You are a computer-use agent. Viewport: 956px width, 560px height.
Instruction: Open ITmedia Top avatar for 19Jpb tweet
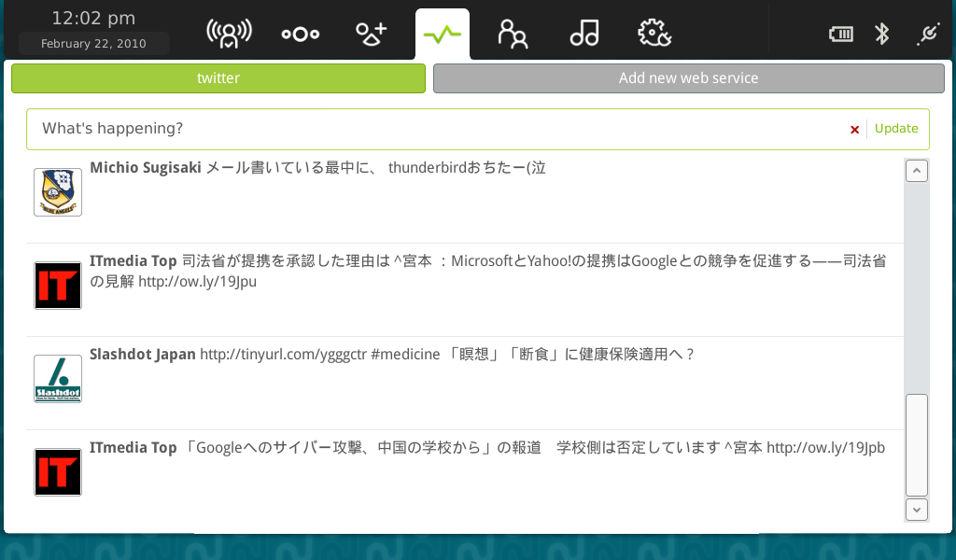pyautogui.click(x=58, y=471)
